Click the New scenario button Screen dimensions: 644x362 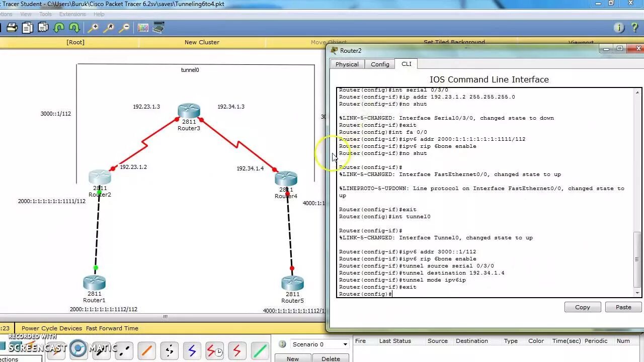(293, 358)
